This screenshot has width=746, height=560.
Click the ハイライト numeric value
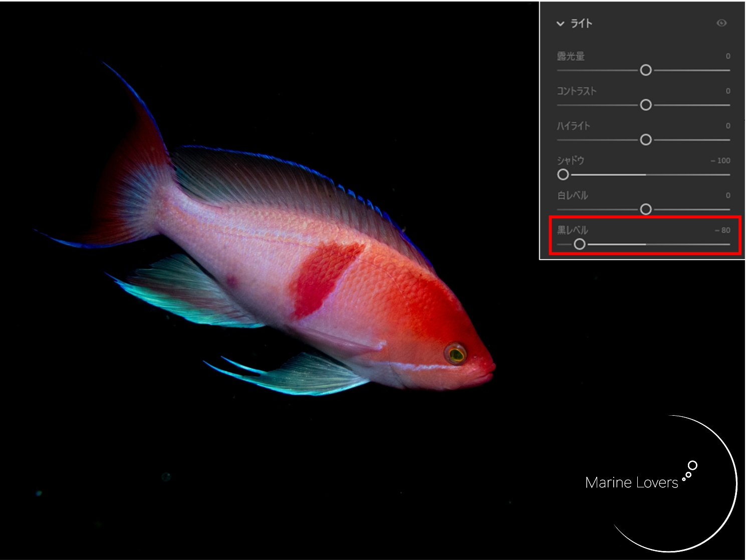coord(727,126)
